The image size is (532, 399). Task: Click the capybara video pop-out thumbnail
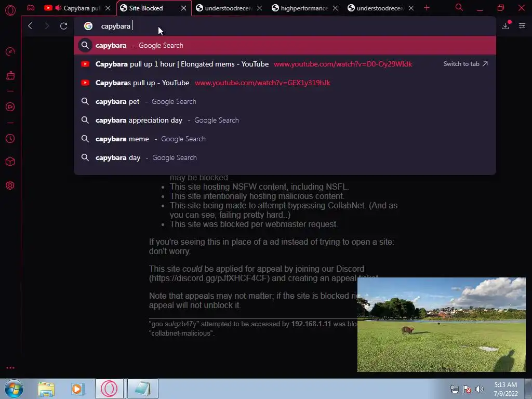(x=442, y=325)
